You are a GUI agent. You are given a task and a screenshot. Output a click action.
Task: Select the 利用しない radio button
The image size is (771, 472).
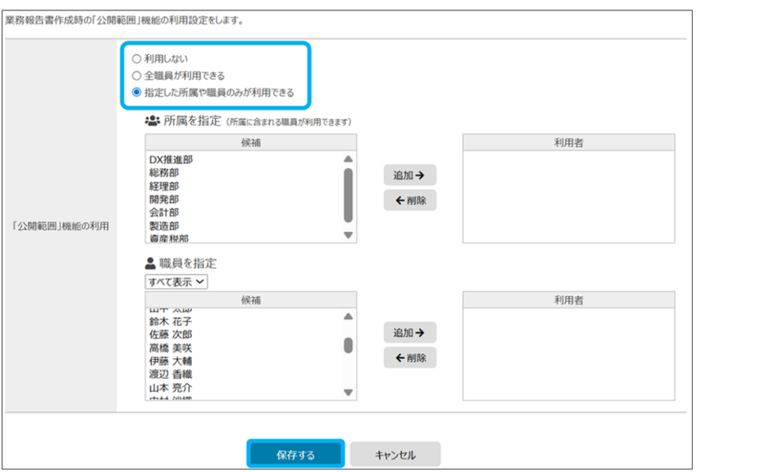(x=136, y=59)
